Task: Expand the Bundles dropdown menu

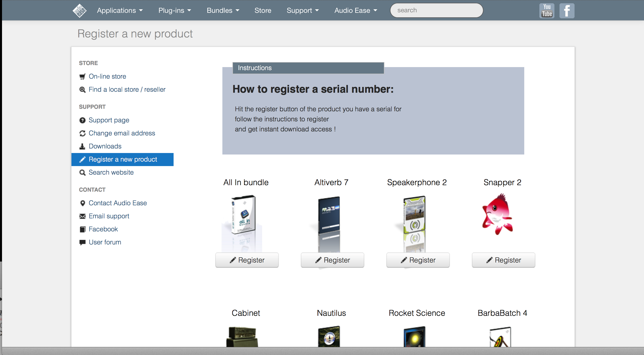Action: (x=223, y=11)
